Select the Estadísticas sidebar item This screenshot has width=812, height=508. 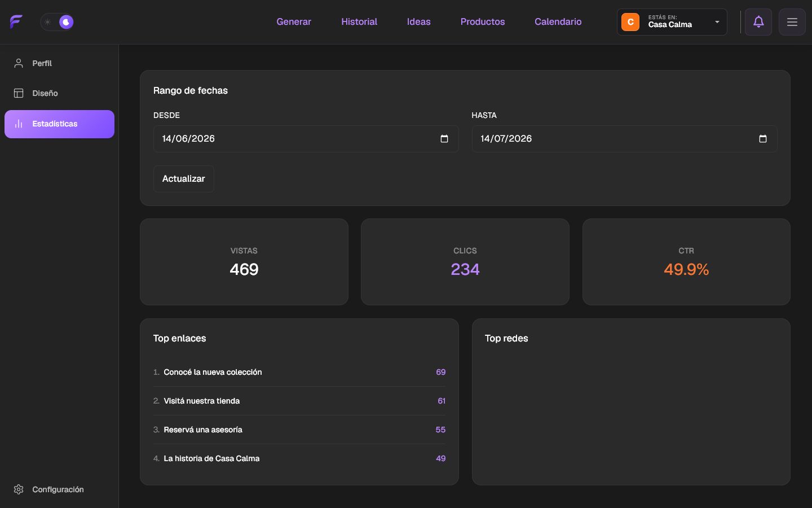pyautogui.click(x=59, y=124)
